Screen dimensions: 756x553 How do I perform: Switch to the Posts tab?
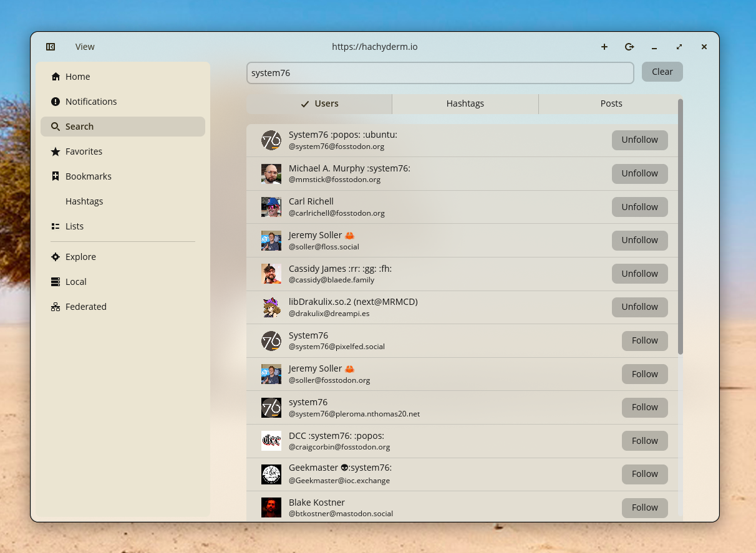[x=611, y=104]
